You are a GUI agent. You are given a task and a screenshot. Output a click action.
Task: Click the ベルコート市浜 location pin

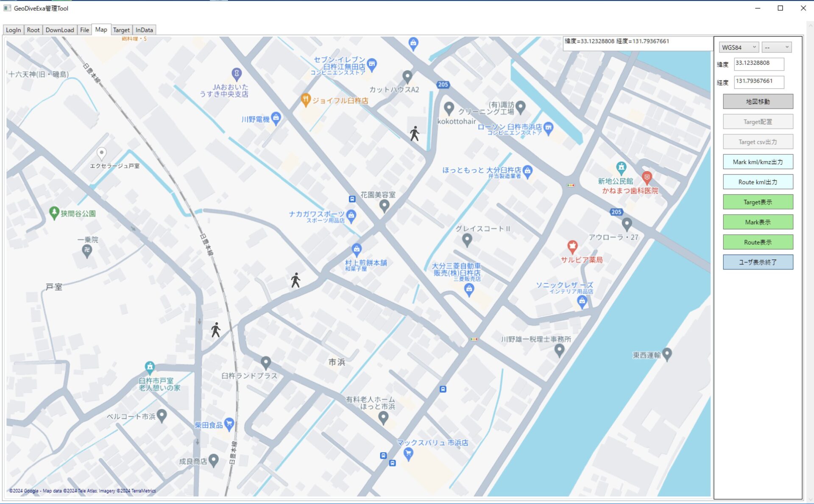[x=162, y=415]
